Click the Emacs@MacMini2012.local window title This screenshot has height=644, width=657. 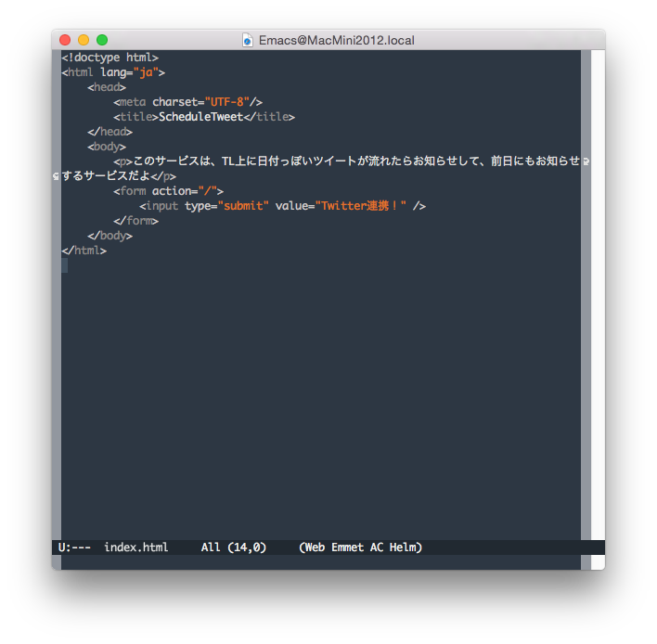click(x=337, y=40)
